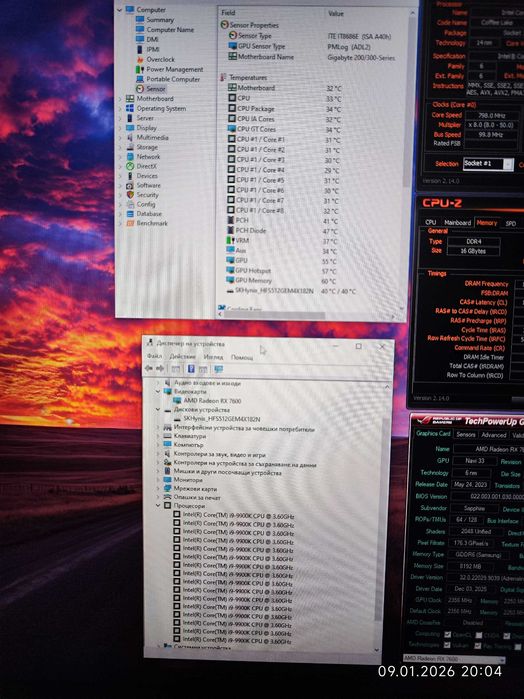Screen dimensions: 524x699
Task: Switch to the Mainboard tab in CPU-Z
Action: point(457,222)
